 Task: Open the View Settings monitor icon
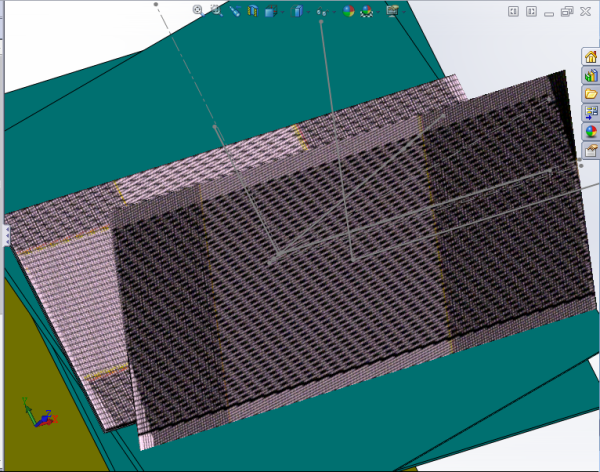(x=392, y=11)
